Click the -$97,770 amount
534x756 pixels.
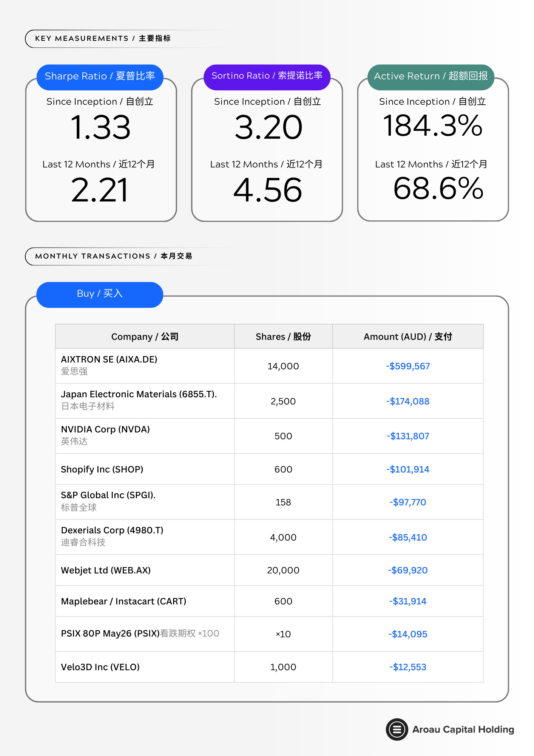click(x=408, y=502)
